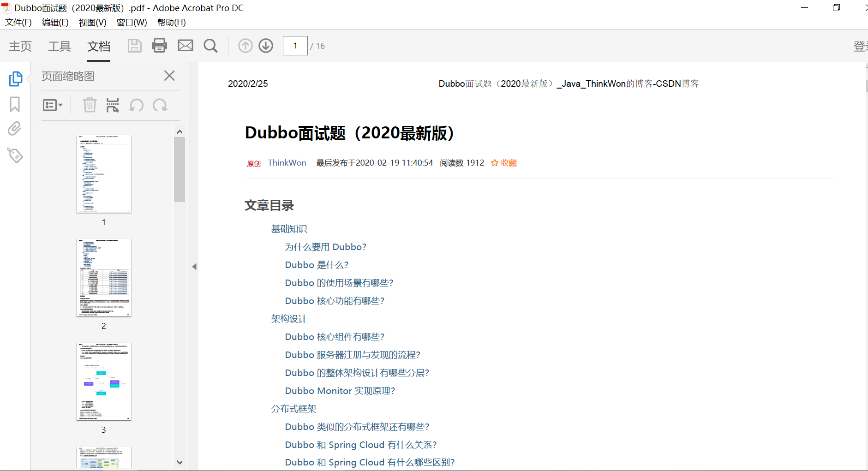Open the Attachments paperclip panel
This screenshot has height=471, width=868.
click(15, 129)
